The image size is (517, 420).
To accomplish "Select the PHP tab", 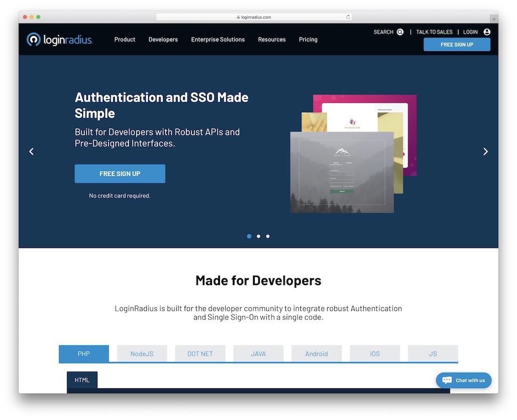I will (84, 354).
